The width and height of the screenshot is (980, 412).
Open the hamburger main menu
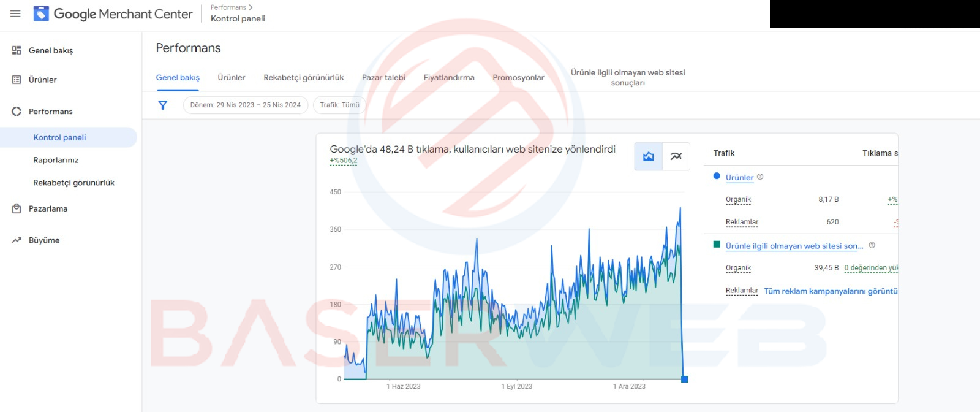pos(15,13)
